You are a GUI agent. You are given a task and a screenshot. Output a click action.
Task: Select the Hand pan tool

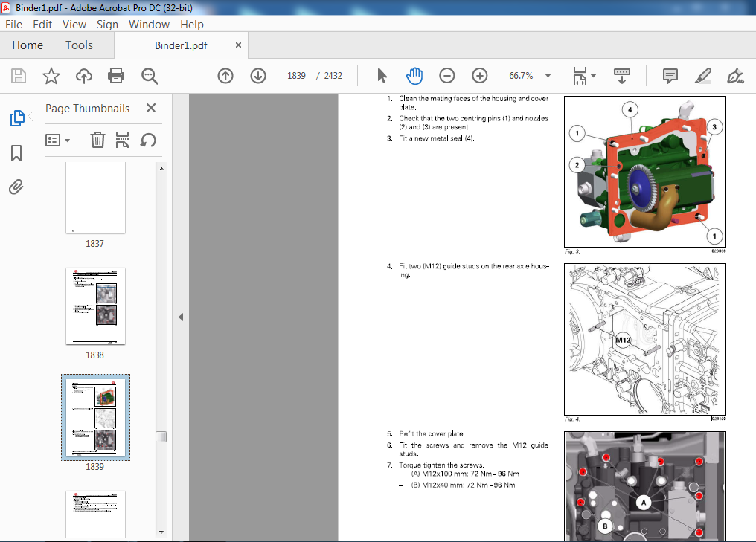coord(414,76)
